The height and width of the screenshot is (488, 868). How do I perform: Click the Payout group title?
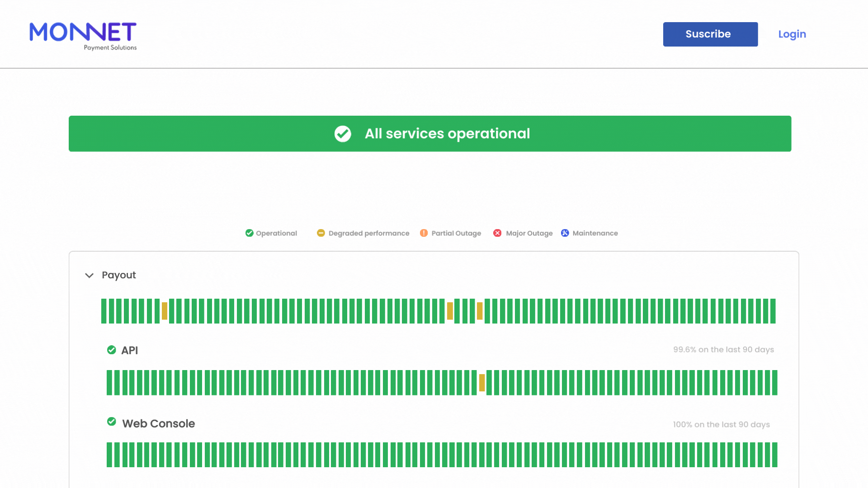coord(118,275)
